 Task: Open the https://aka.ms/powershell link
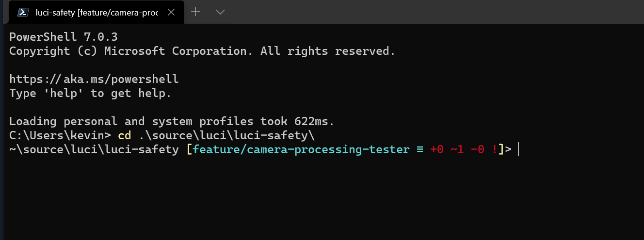[x=94, y=79]
